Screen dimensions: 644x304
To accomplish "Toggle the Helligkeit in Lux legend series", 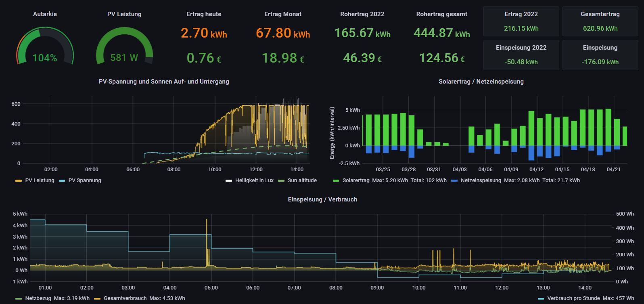I will click(255, 180).
